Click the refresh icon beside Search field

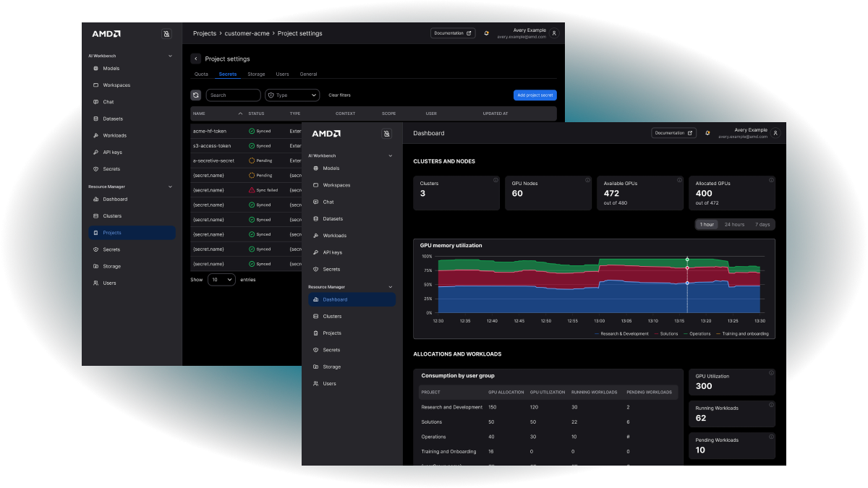196,95
